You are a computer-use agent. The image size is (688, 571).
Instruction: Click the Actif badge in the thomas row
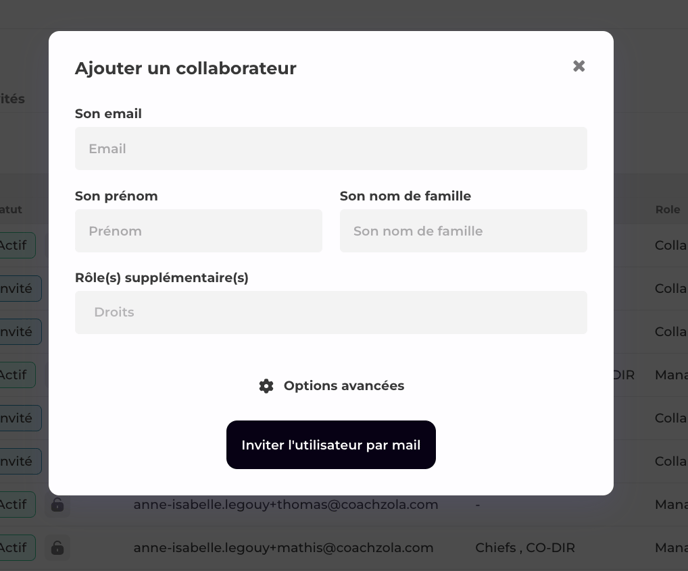coord(14,505)
